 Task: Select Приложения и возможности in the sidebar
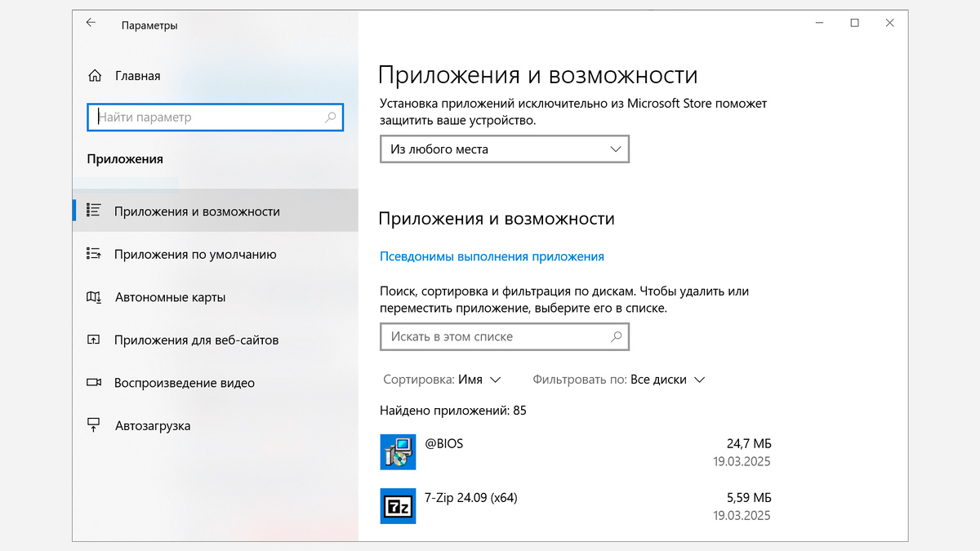(x=216, y=211)
